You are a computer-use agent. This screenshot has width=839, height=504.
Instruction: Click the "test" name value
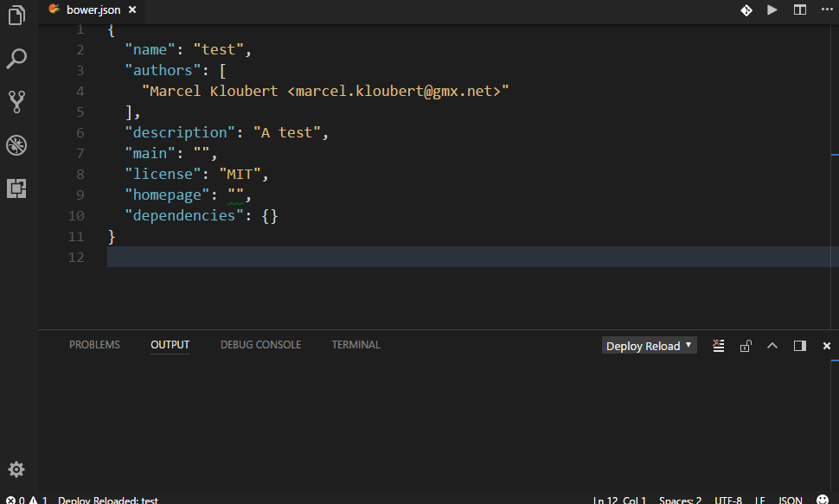click(x=218, y=50)
